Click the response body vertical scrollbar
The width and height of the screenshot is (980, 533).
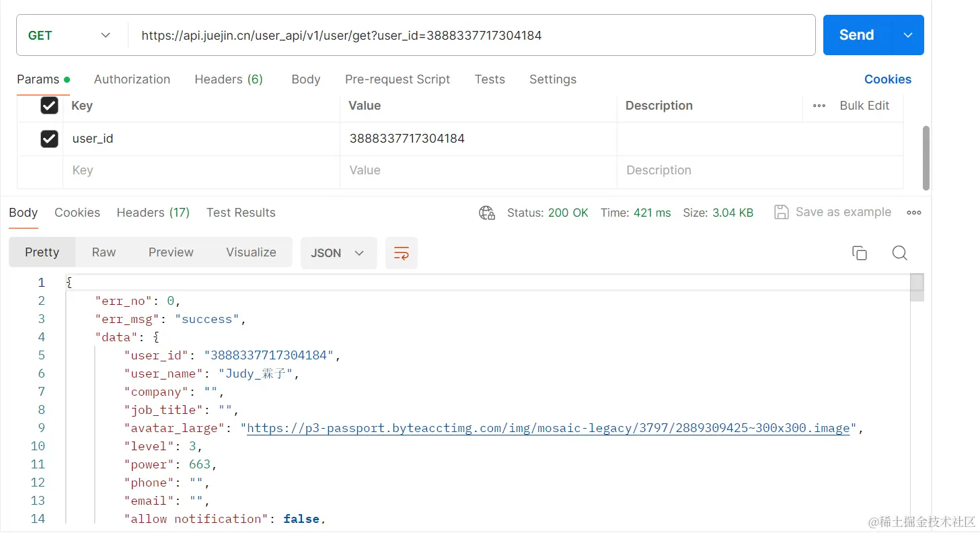click(x=917, y=287)
